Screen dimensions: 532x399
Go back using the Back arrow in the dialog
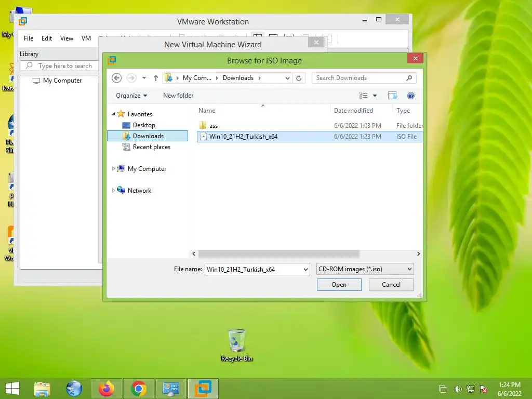point(117,78)
